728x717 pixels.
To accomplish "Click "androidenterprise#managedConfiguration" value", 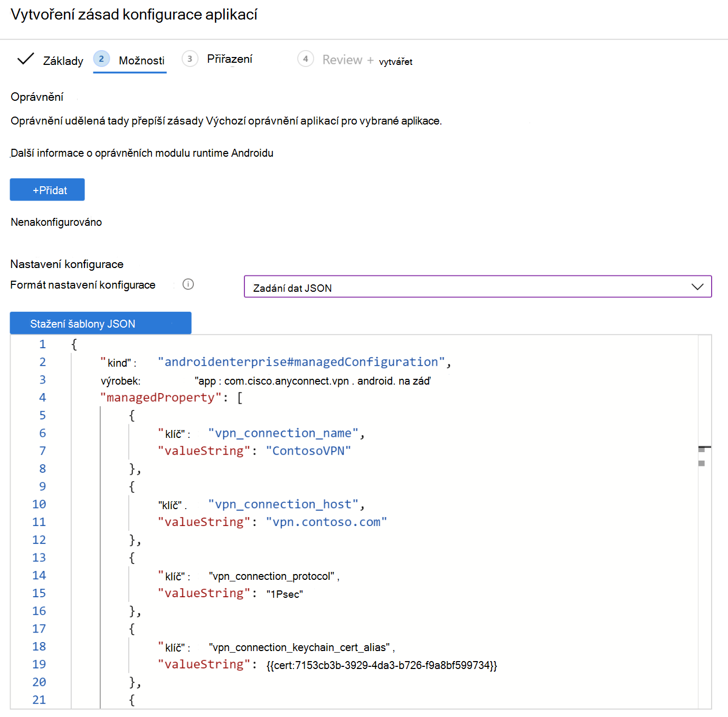I will tap(301, 362).
